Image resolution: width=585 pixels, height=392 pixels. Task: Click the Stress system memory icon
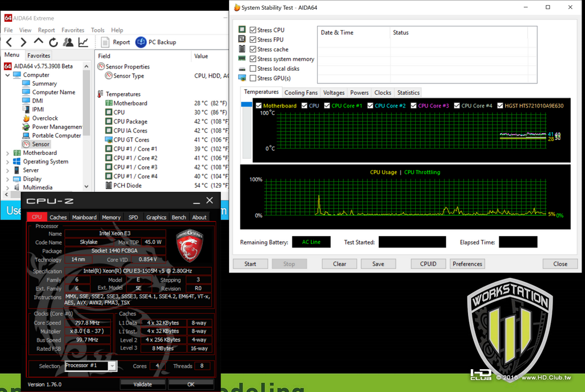pyautogui.click(x=242, y=59)
